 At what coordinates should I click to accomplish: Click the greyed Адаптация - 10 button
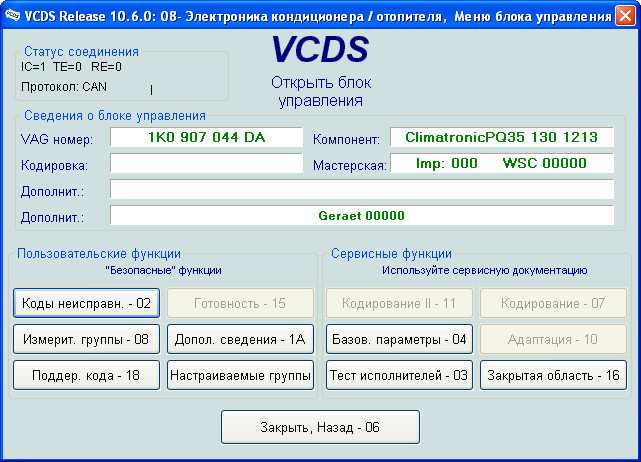(x=553, y=339)
